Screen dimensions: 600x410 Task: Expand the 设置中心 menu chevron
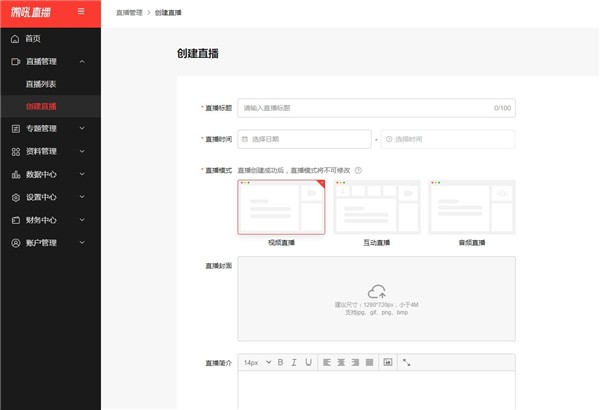click(82, 197)
